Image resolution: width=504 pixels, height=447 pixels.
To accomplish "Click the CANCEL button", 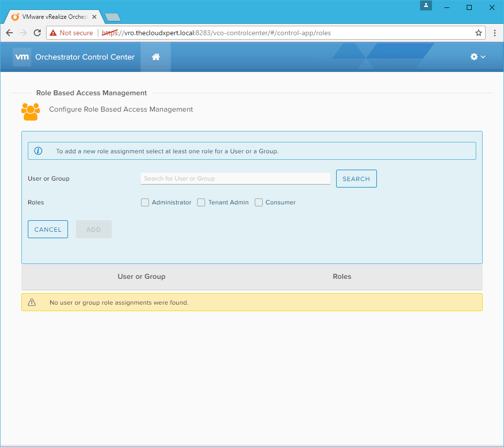I will [48, 229].
